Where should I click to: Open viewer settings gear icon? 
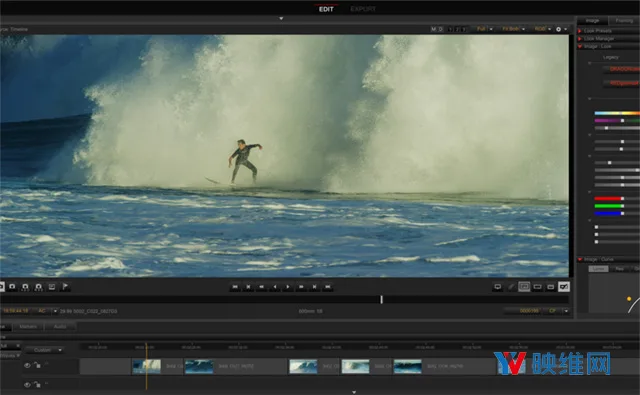(558, 29)
